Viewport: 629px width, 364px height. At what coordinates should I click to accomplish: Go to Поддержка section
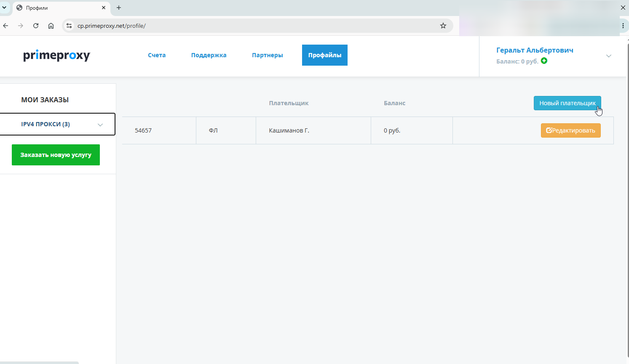click(209, 55)
